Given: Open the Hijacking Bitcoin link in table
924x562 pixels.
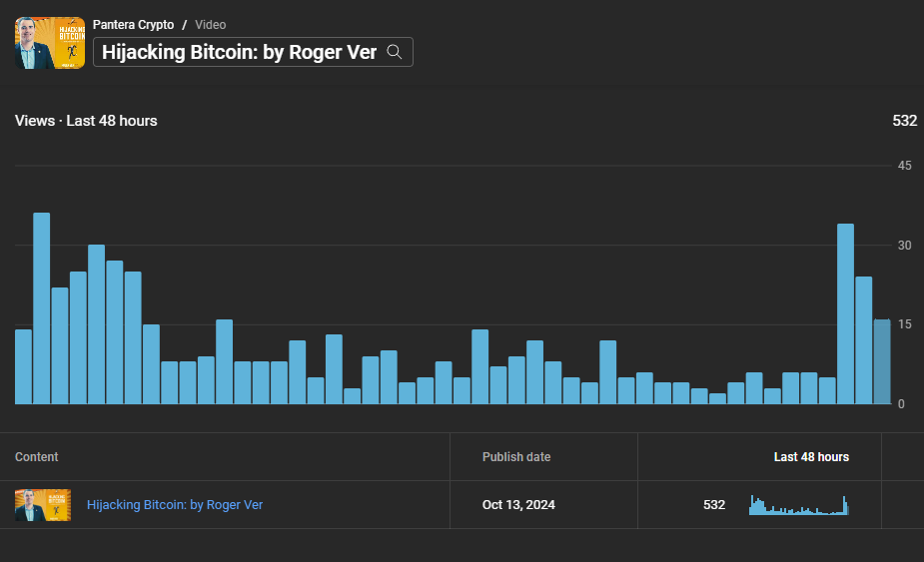Looking at the screenshot, I should 175,505.
